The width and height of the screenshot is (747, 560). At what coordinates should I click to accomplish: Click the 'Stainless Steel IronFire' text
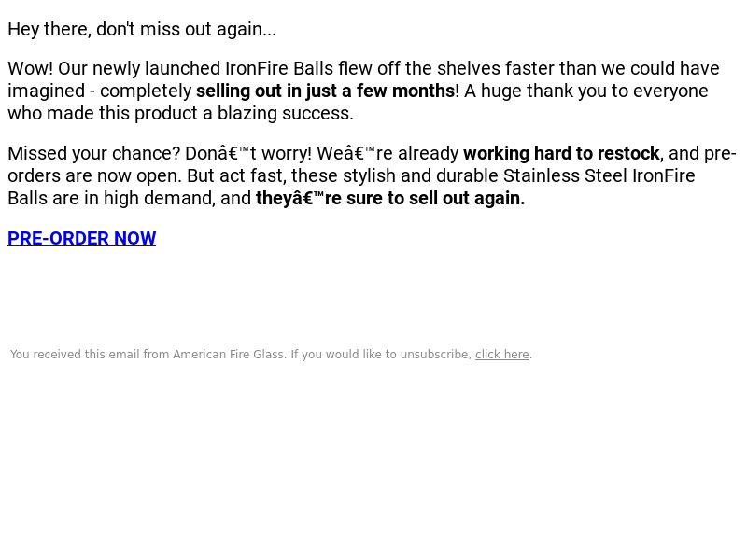599,175
